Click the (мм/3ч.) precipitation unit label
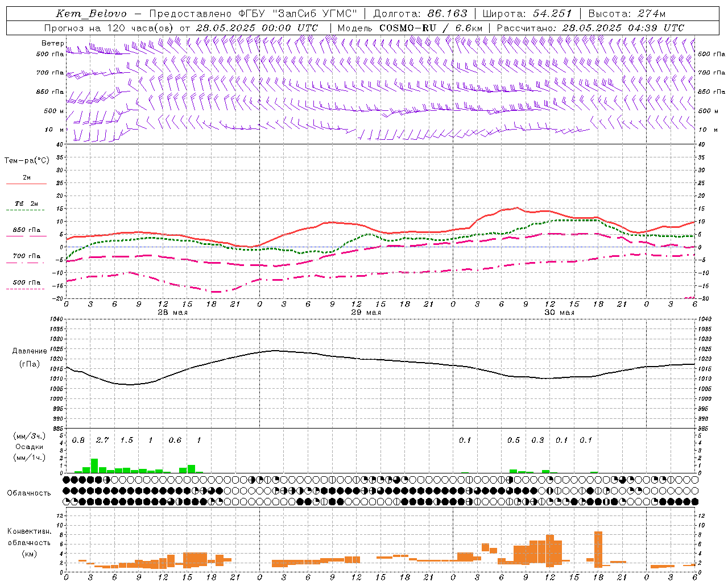This screenshot has height=582, width=728. pos(29,436)
